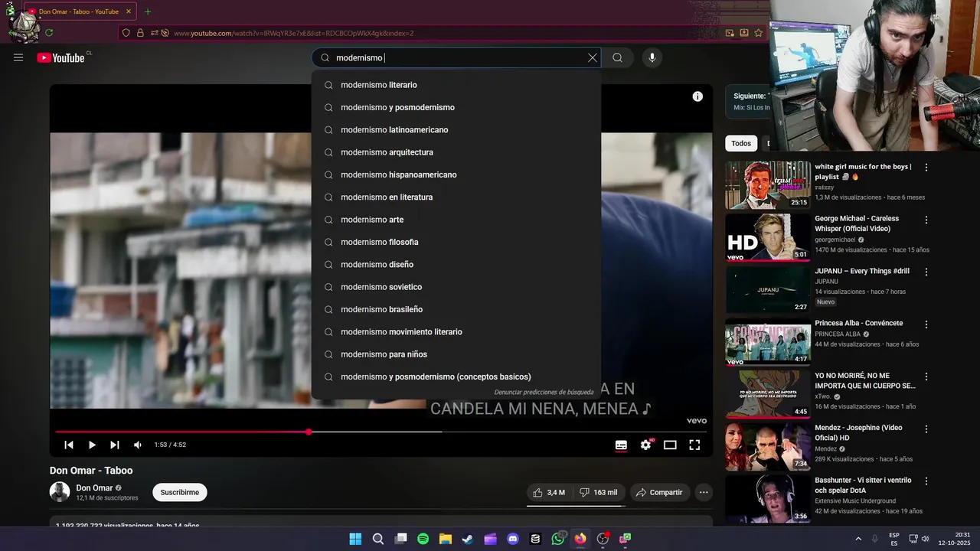Screen dimensions: 980x551
Task: Open player settings gear
Action: (646, 445)
